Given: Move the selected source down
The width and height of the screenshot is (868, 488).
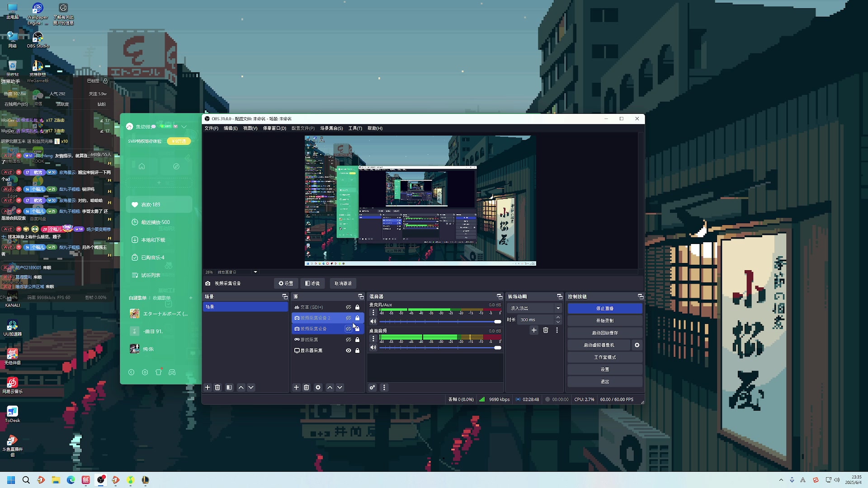Looking at the screenshot, I should (340, 387).
